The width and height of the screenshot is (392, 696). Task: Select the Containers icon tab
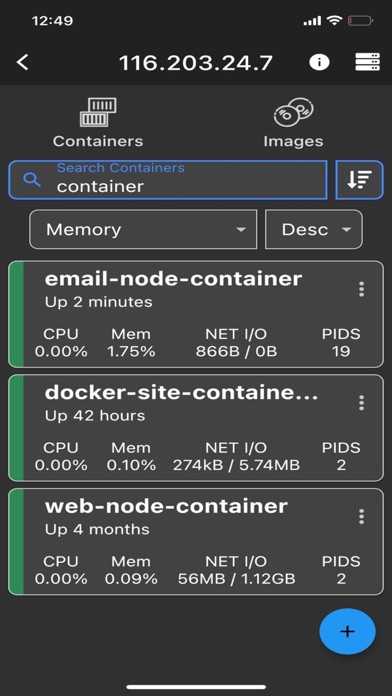(98, 123)
